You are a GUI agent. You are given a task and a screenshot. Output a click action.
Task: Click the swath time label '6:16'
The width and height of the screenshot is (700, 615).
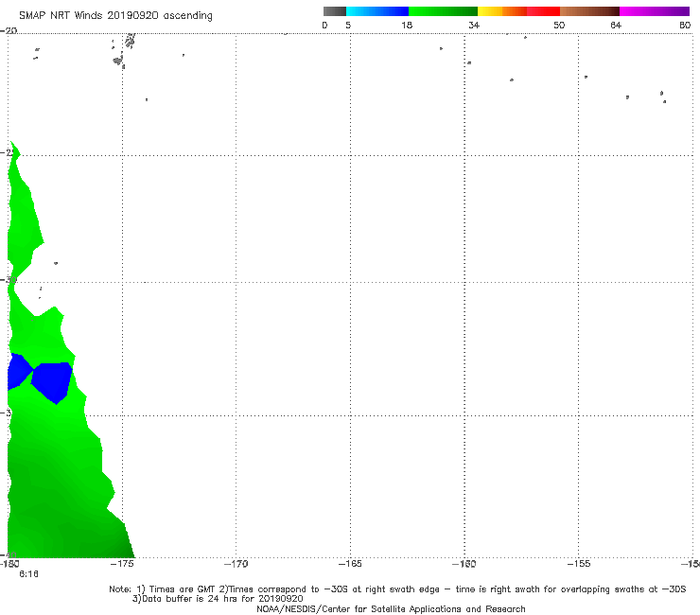click(28, 574)
